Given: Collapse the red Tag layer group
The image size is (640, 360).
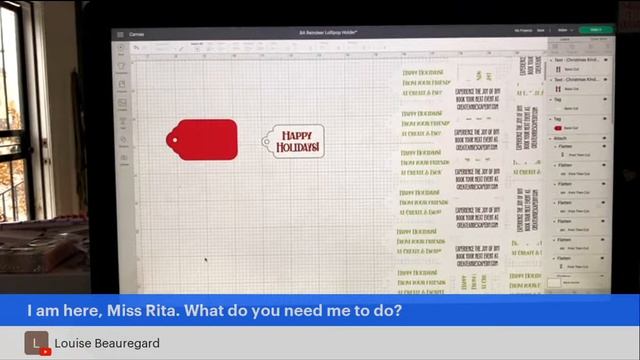Looking at the screenshot, I should click(x=551, y=119).
